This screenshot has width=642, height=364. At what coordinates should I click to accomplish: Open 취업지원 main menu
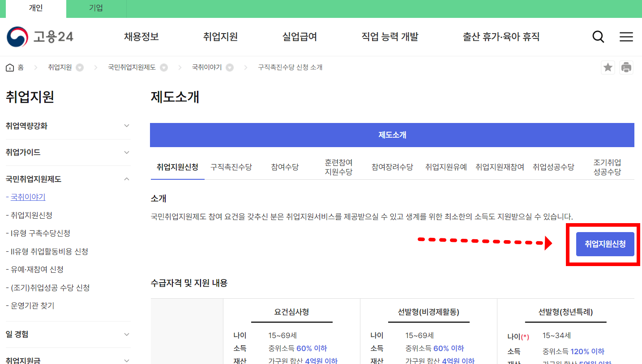click(220, 37)
